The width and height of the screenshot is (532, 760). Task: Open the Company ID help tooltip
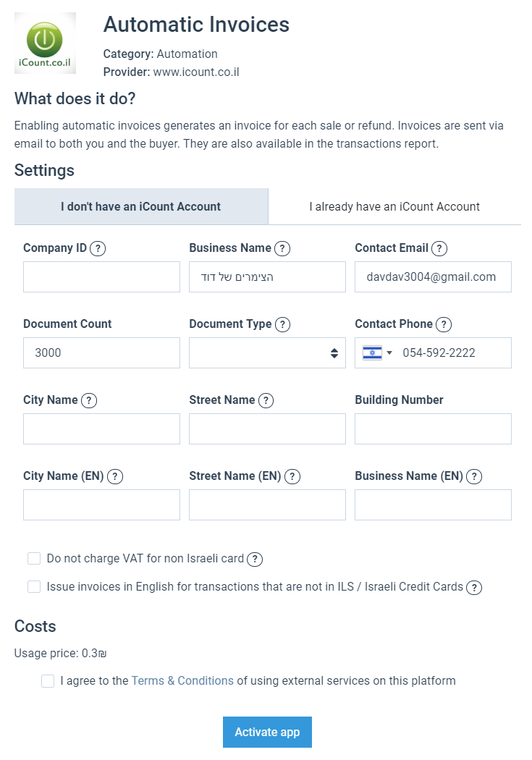click(x=98, y=248)
